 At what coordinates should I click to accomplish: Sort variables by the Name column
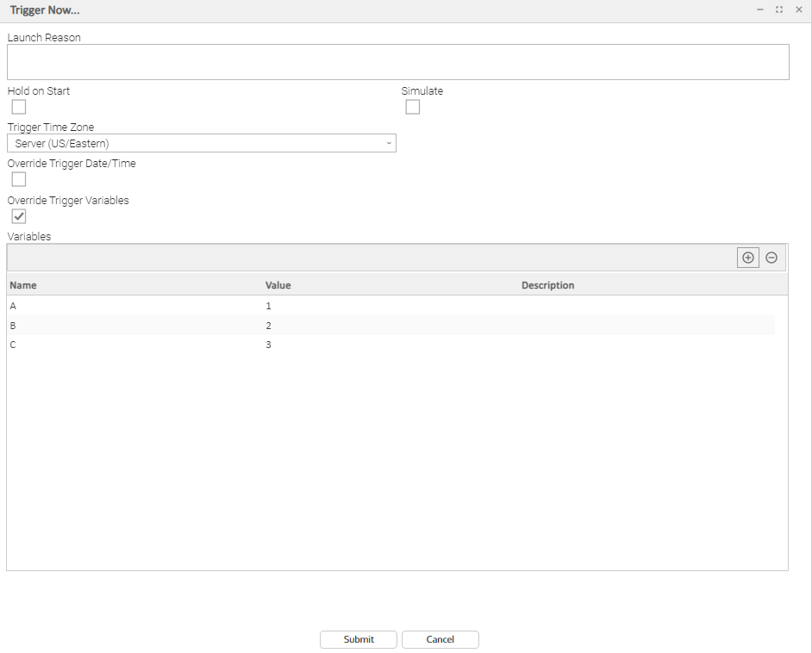pyautogui.click(x=23, y=285)
